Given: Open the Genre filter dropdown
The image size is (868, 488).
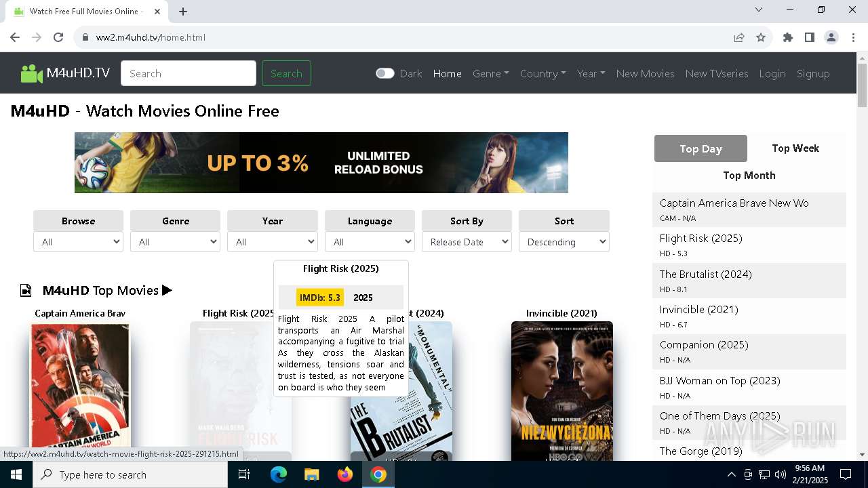Looking at the screenshot, I should coord(175,242).
